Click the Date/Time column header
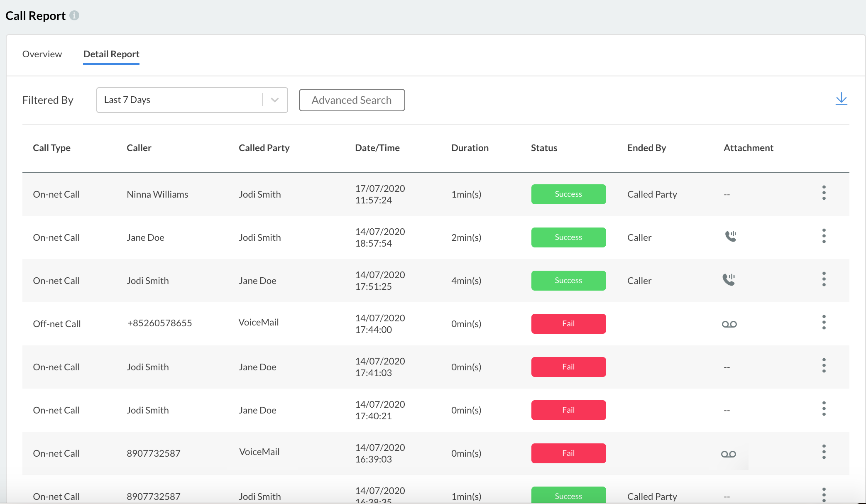This screenshot has width=866, height=504. [x=377, y=148]
